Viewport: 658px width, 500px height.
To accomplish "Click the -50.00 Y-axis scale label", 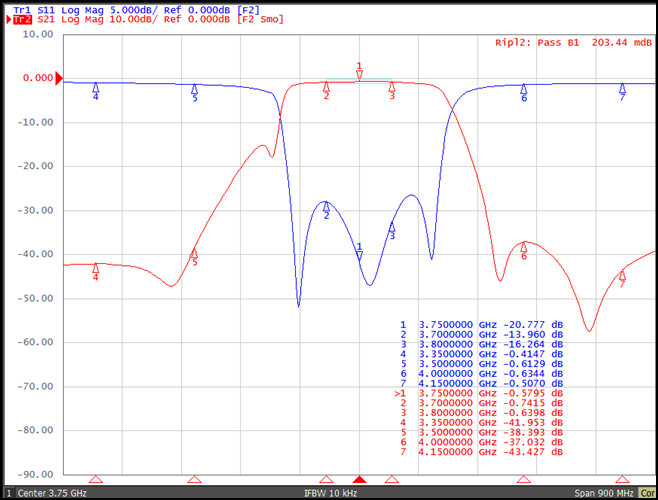I will click(35, 298).
